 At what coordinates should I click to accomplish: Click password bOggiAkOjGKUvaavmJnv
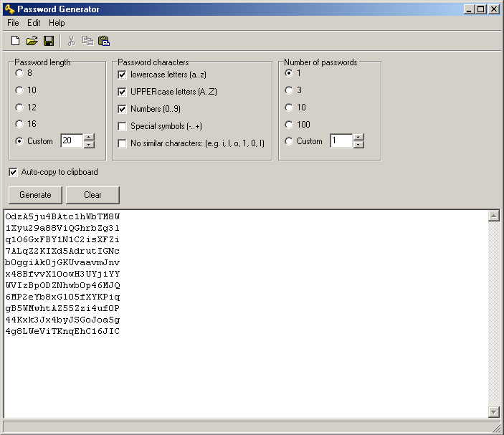pyautogui.click(x=62, y=262)
